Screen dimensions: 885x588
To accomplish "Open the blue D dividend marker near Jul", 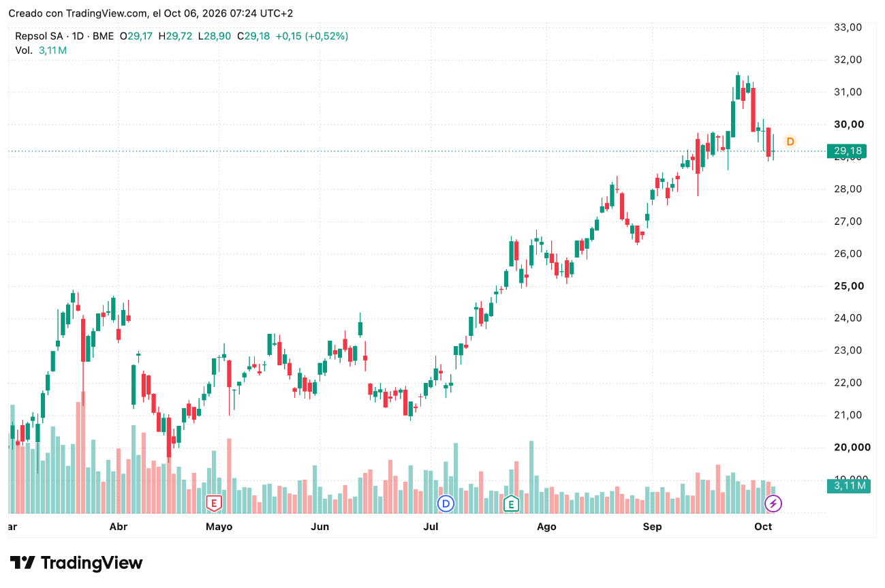I will 446,504.
